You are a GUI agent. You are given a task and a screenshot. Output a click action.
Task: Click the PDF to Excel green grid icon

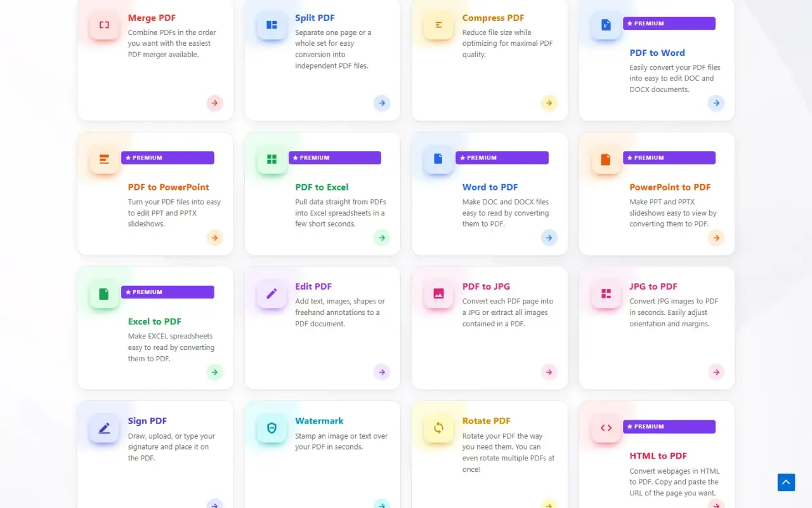272,159
